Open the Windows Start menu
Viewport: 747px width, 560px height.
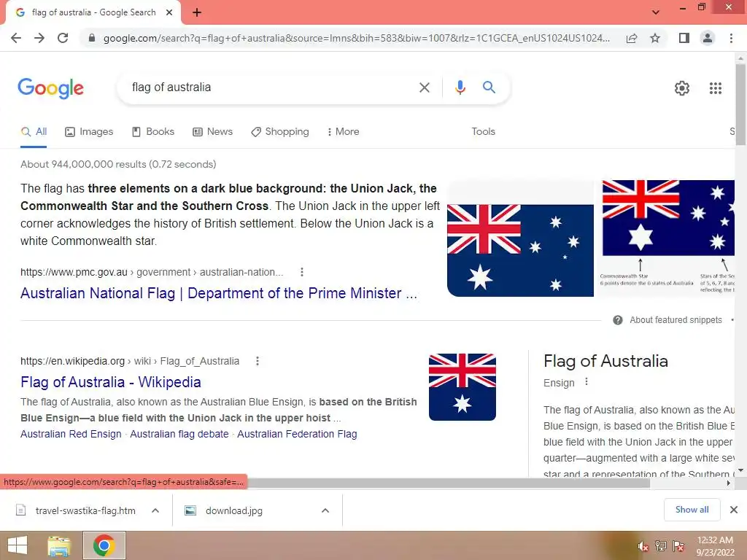(x=18, y=545)
